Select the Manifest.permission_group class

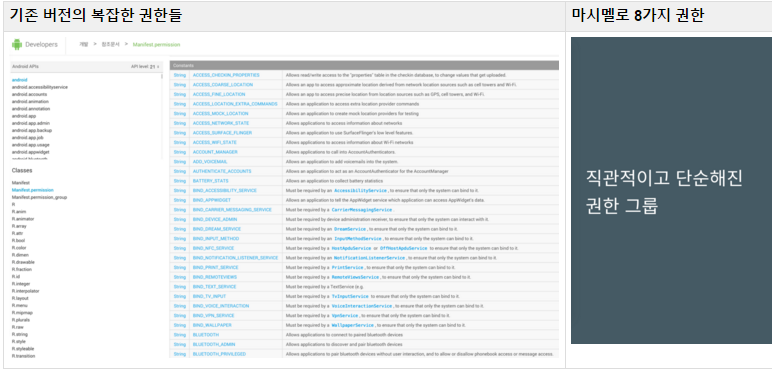tap(39, 197)
